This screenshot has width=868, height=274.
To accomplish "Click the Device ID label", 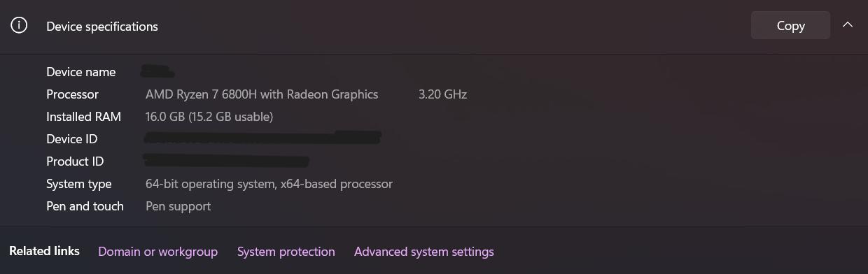I will [x=72, y=139].
